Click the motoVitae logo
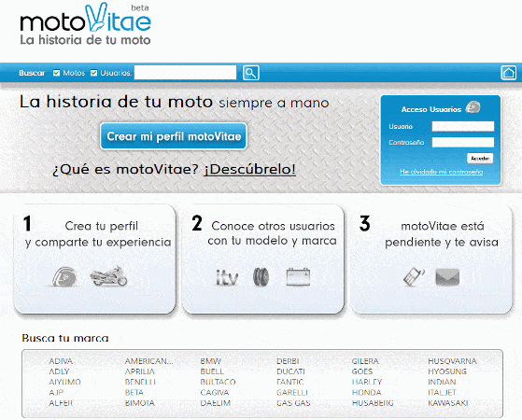Image resolution: width=522 pixels, height=420 pixels. (86, 24)
